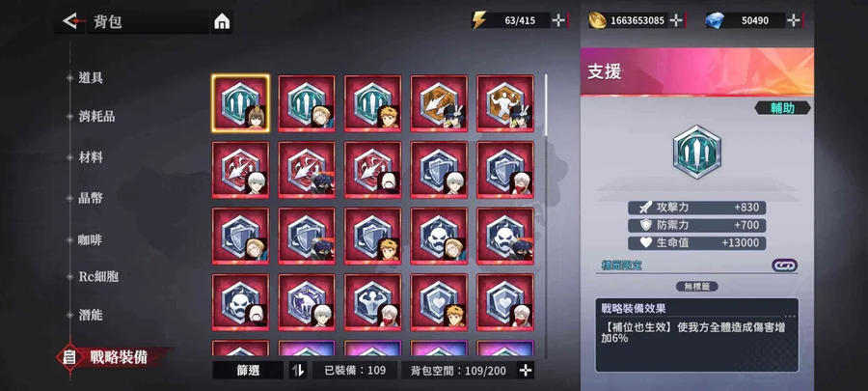Toggle sort order arrows next to 篩選
Viewport: 868px width, 391px height.
(x=298, y=371)
